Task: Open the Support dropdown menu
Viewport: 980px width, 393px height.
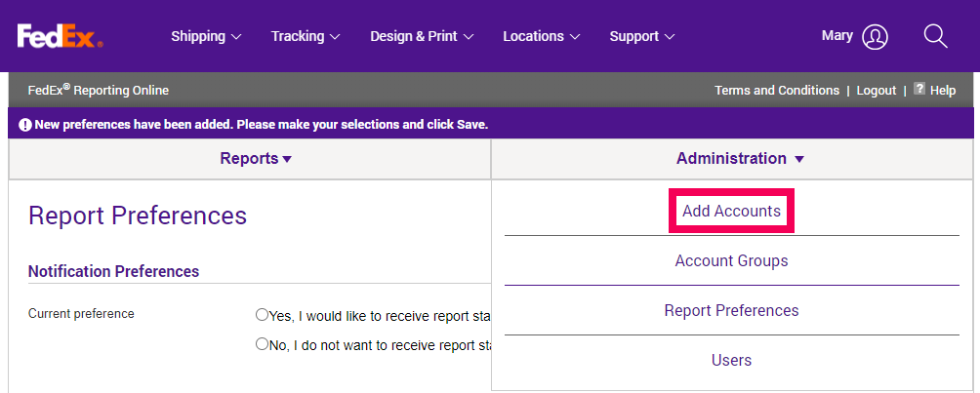Action: 642,36
